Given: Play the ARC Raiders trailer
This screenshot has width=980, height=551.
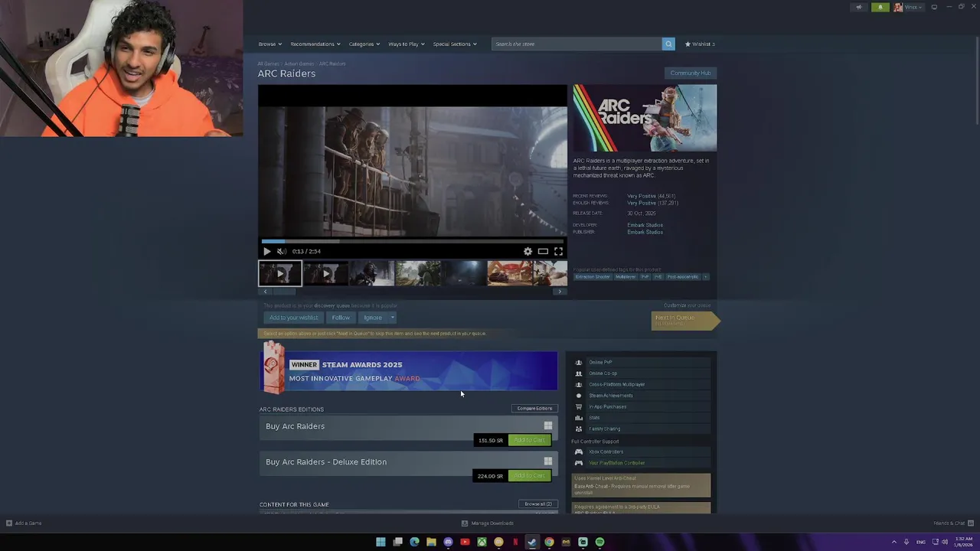Looking at the screenshot, I should 266,251.
